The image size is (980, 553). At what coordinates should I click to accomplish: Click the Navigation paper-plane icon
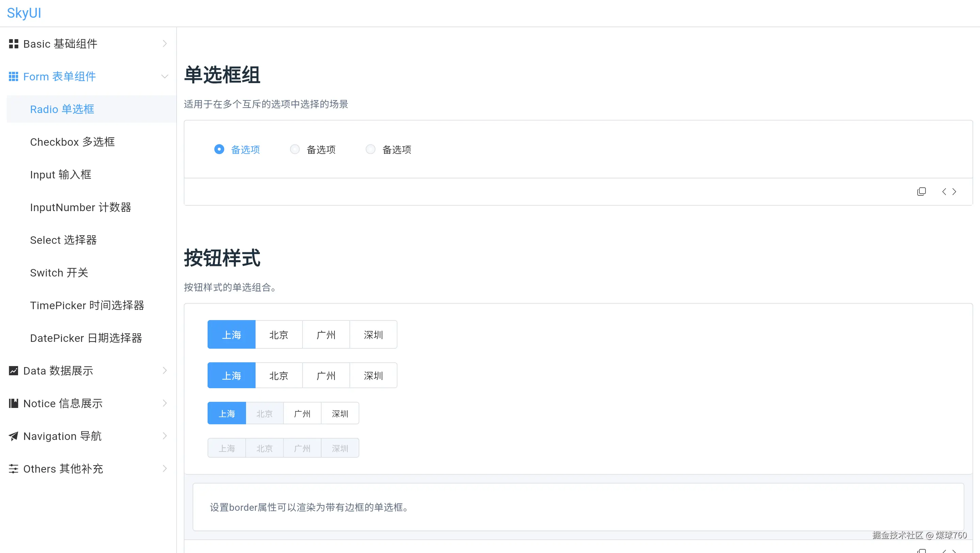pyautogui.click(x=14, y=436)
